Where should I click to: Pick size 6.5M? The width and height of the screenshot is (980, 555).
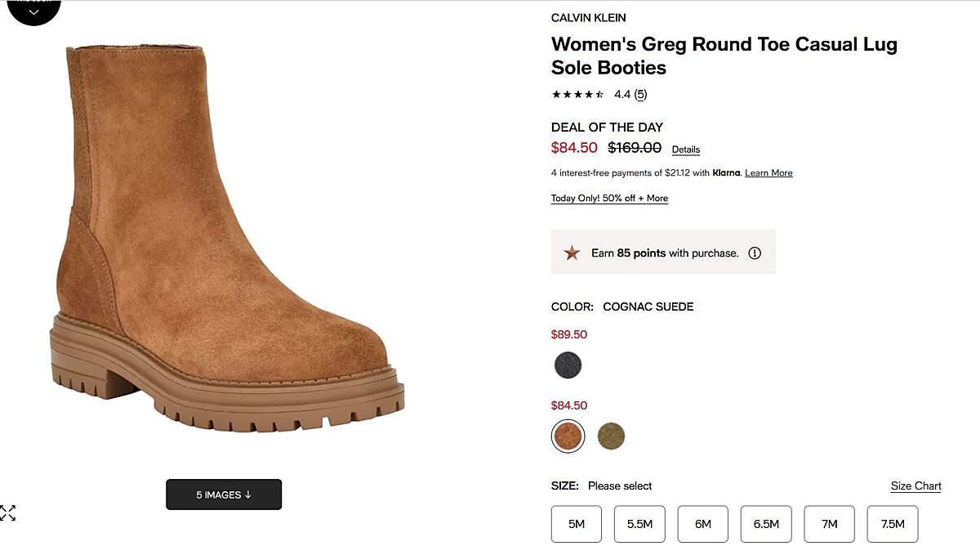tap(766, 524)
